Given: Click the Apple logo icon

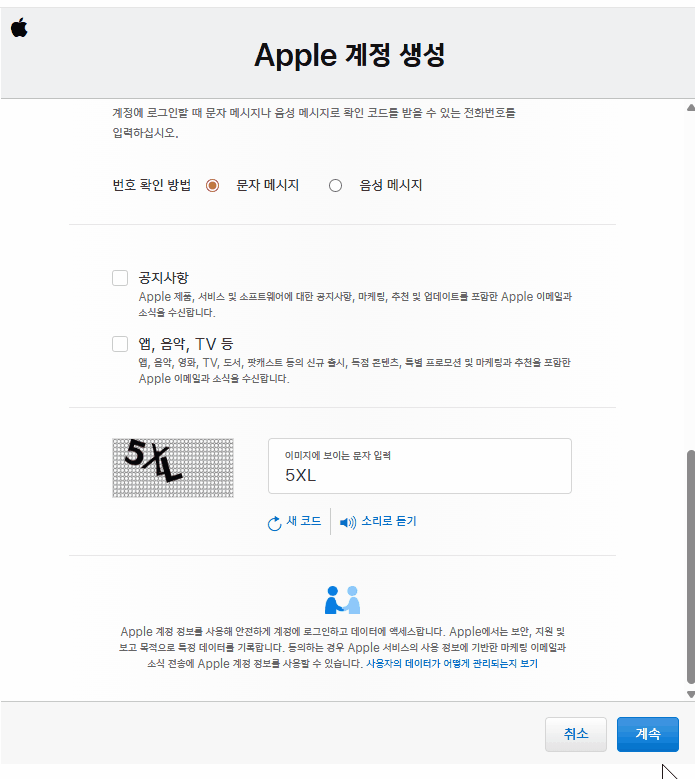Looking at the screenshot, I should (x=19, y=27).
